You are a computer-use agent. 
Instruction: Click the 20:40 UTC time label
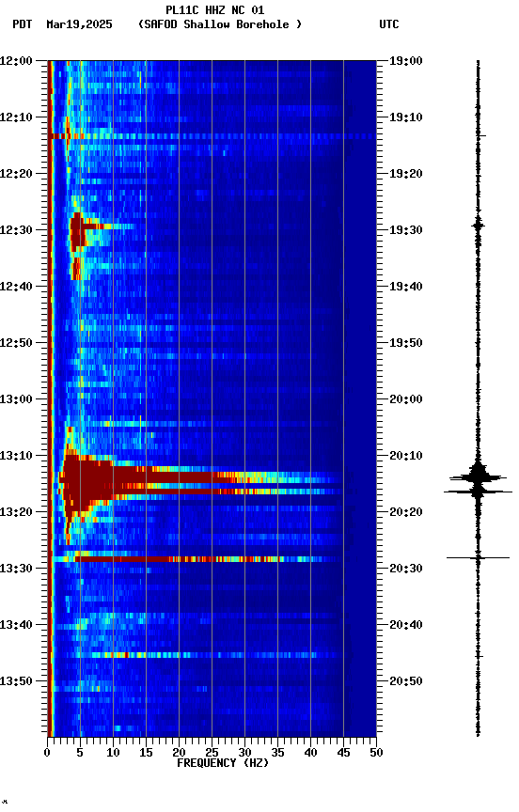(x=406, y=625)
